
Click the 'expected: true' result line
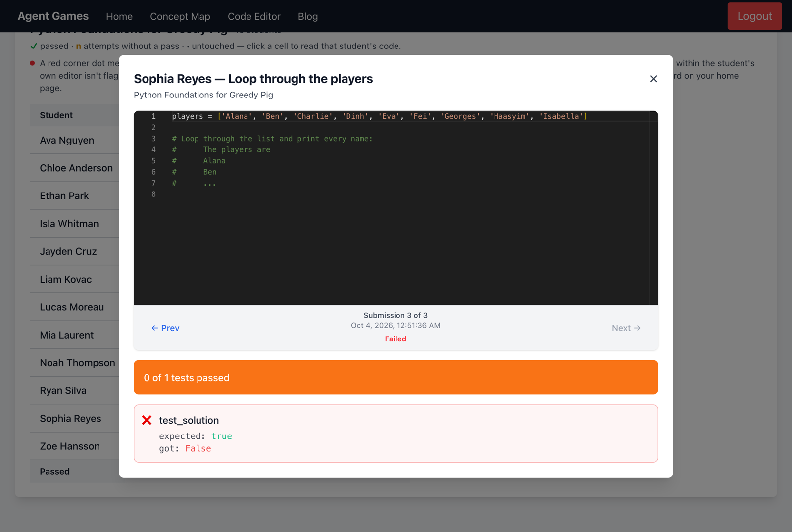click(x=196, y=436)
